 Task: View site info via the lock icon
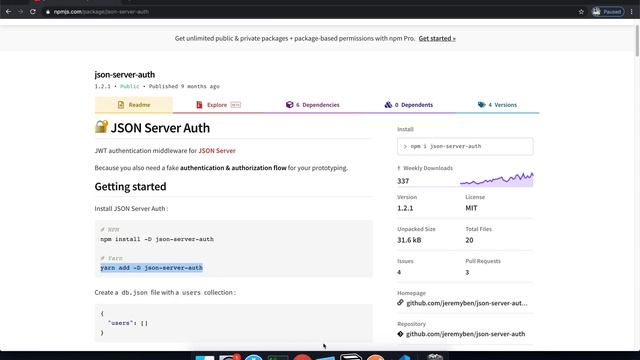48,12
